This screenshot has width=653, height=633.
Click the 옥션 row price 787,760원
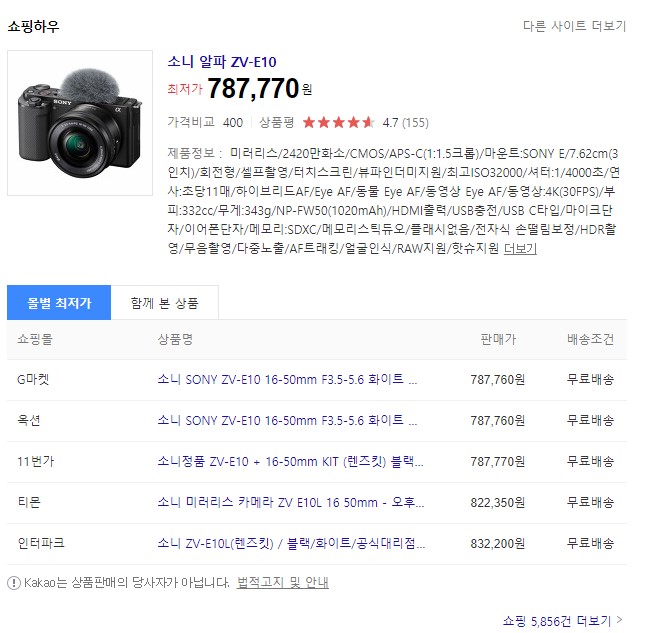(x=498, y=420)
